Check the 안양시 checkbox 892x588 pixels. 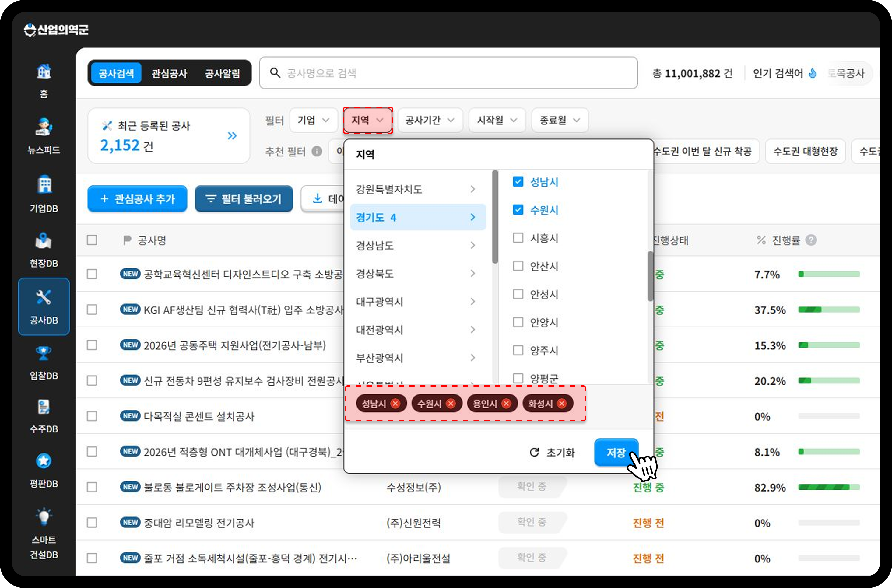518,322
